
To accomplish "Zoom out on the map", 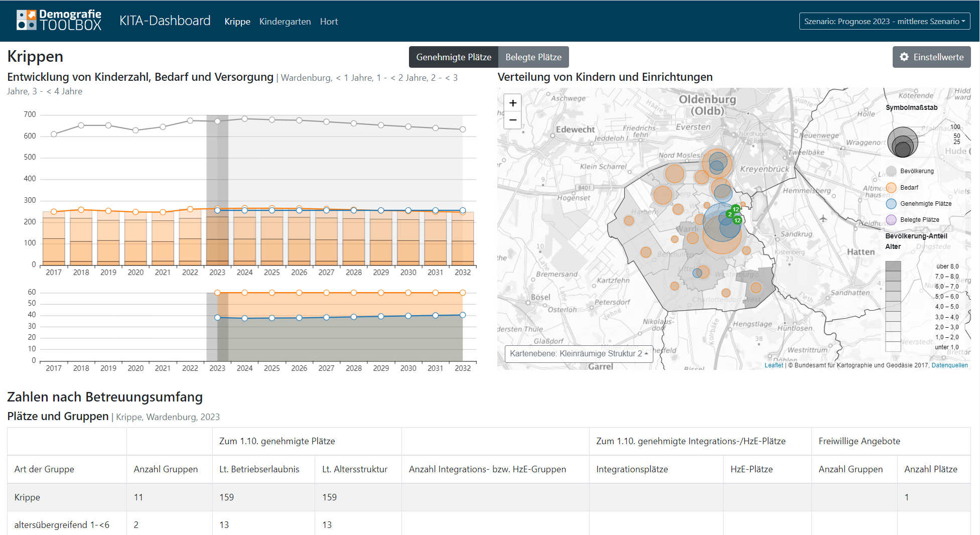I will coord(512,120).
